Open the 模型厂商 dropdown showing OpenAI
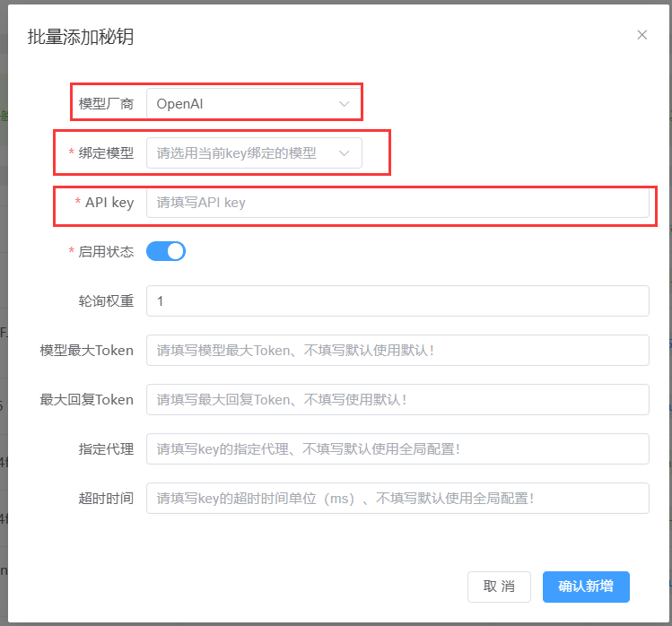 pyautogui.click(x=242, y=104)
